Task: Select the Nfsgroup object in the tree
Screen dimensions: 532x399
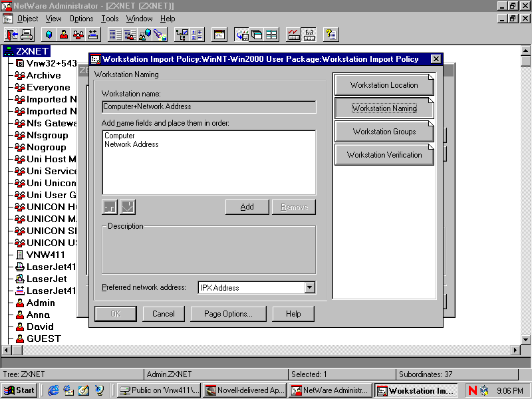Action: pos(47,135)
